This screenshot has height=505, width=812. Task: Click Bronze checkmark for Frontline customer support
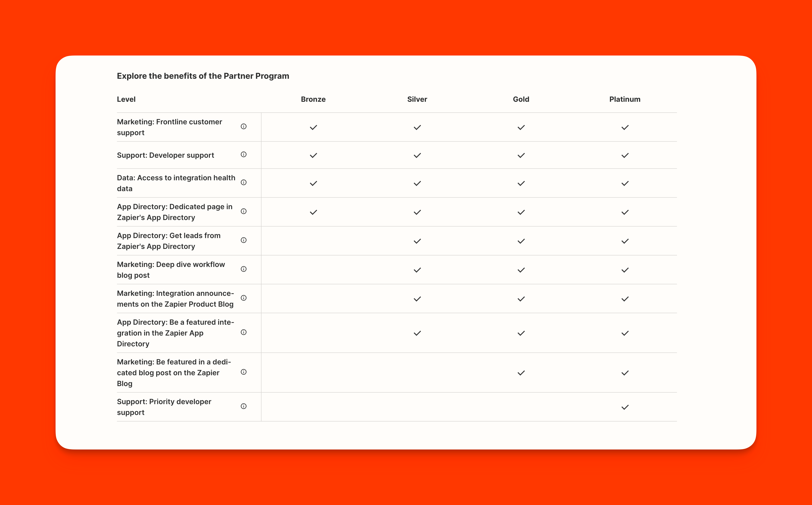point(313,127)
